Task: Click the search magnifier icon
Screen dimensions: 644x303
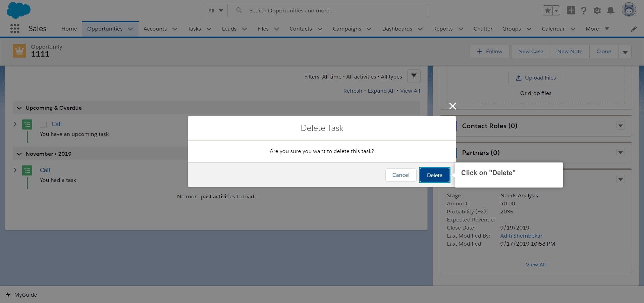Action: click(x=239, y=10)
